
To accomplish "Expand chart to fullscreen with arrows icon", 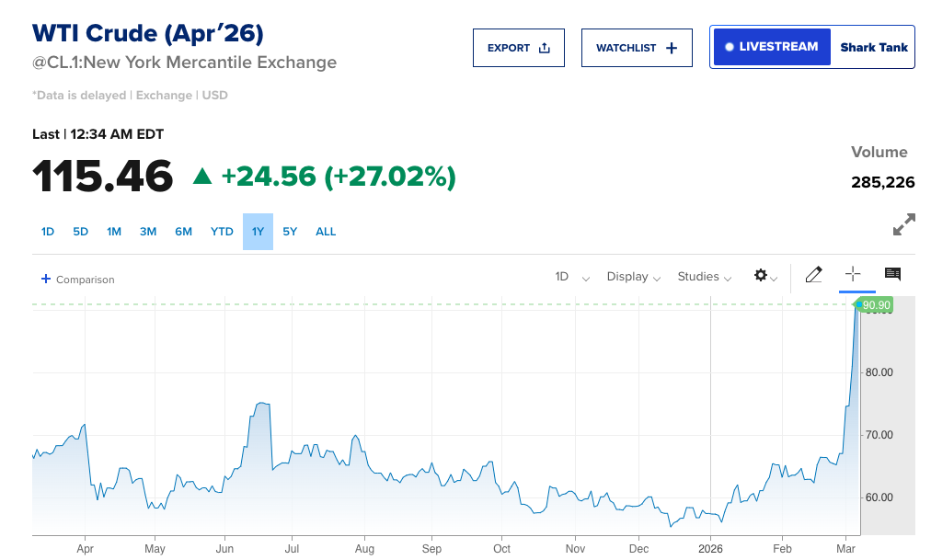I will click(903, 224).
